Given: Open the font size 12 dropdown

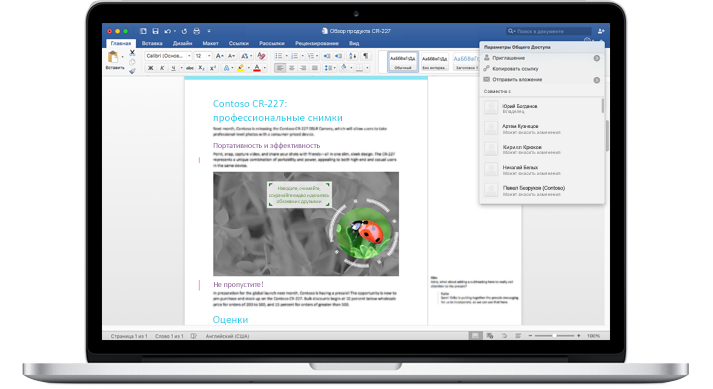Looking at the screenshot, I should [x=203, y=56].
